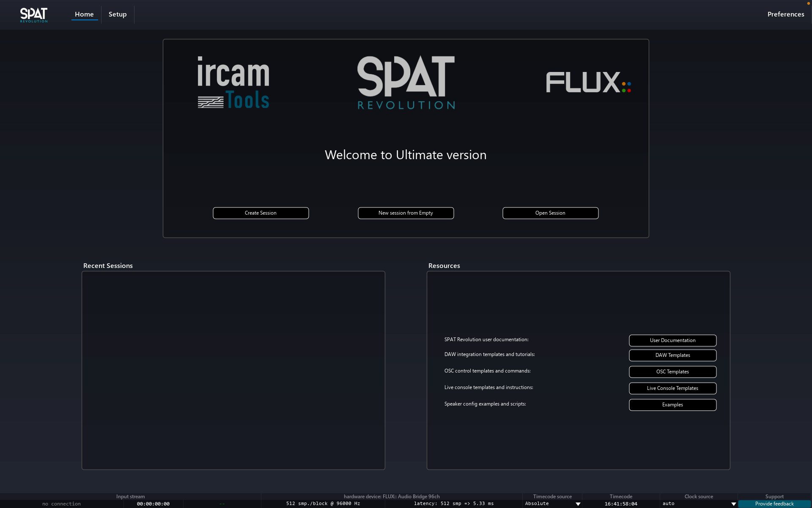
Task: Click the SPAT Revolution logo in header
Action: tap(34, 15)
